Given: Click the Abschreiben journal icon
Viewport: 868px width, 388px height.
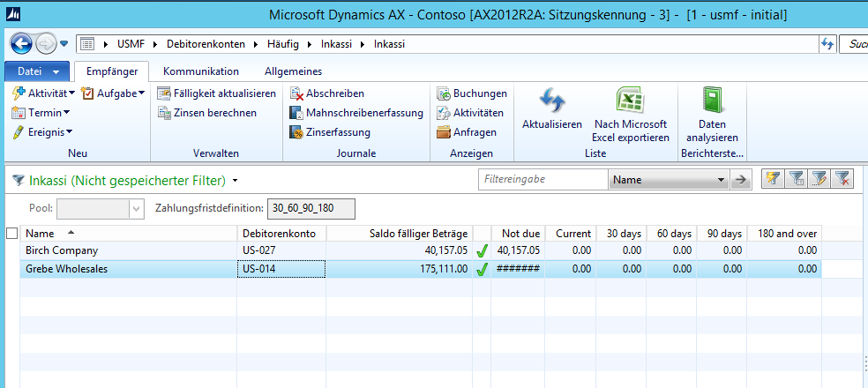Looking at the screenshot, I should click(298, 93).
